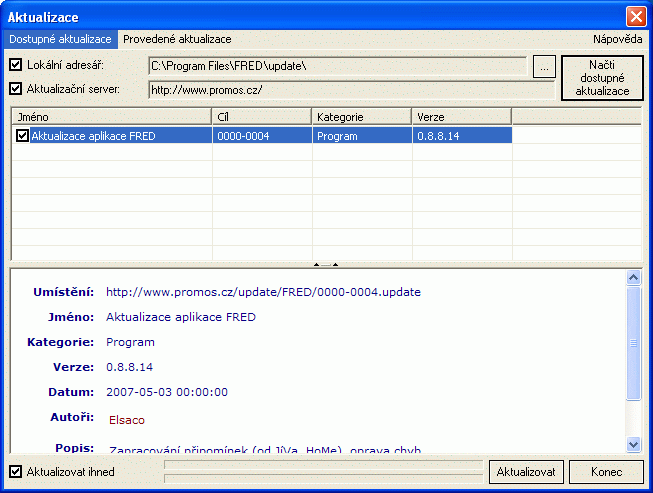
Task: Open the Nápověda help menu
Action: pos(618,39)
